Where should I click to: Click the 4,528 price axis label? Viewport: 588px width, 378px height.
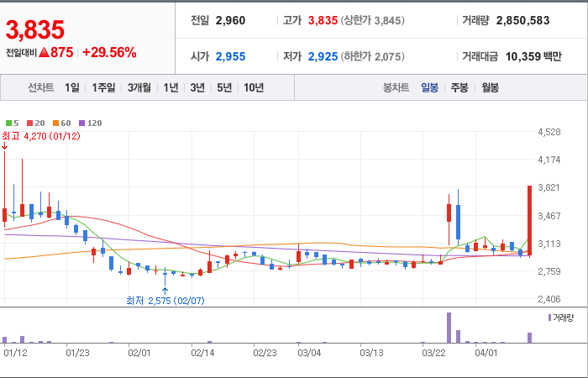549,132
